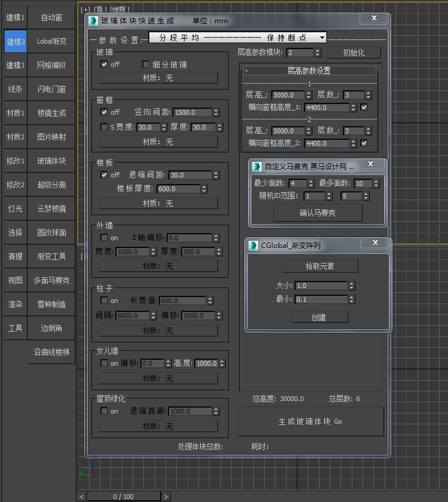Click the 层高参数模块 spinner arrows

[x=317, y=53]
